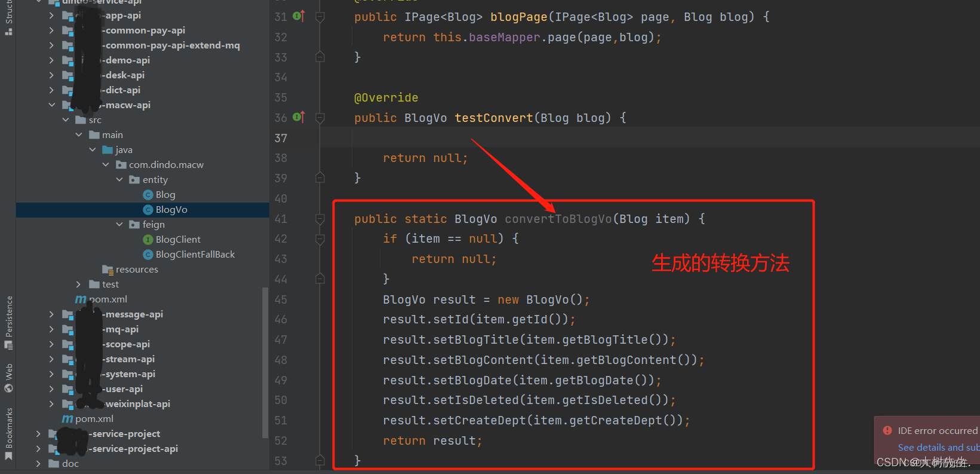Click the Blog class icon
The image size is (980, 474).
point(148,195)
